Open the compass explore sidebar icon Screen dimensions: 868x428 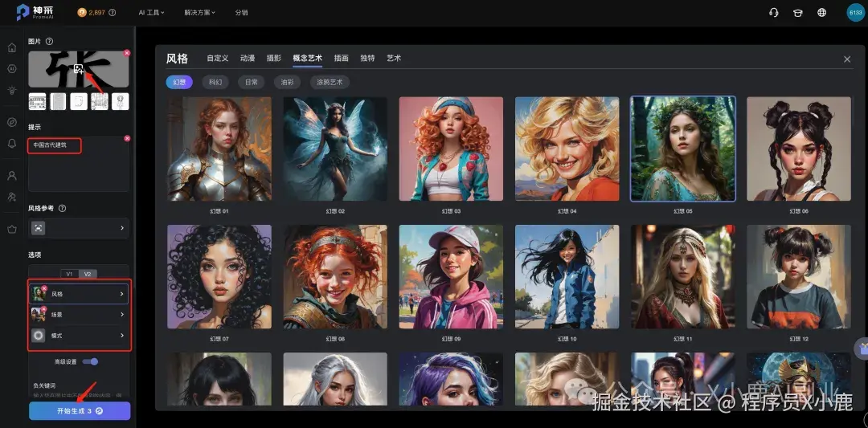[11, 122]
